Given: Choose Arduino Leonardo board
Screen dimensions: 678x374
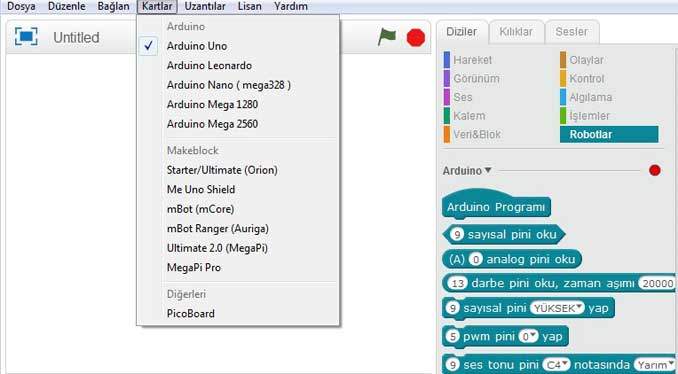Looking at the screenshot, I should tap(238, 66).
